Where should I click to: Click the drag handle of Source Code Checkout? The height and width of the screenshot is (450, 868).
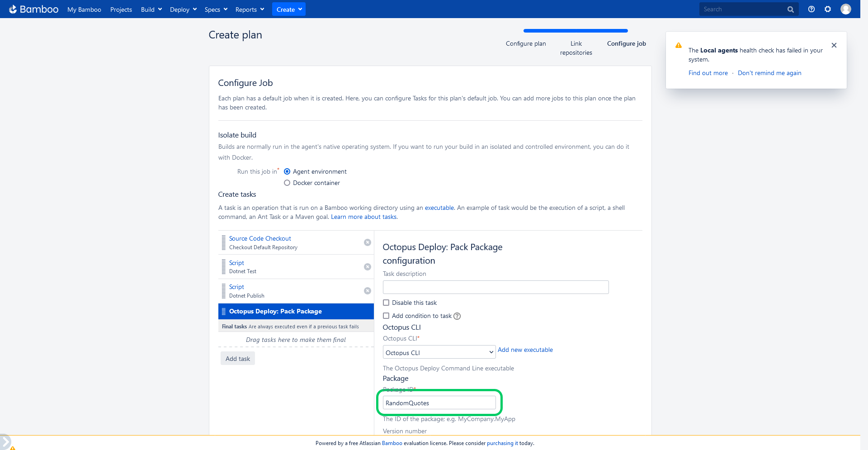pyautogui.click(x=223, y=242)
